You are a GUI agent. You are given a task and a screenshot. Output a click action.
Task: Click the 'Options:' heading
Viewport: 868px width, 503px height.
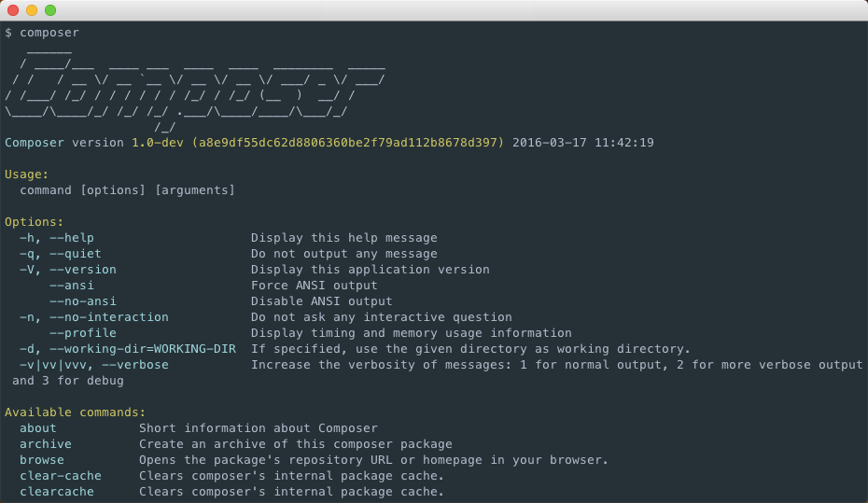(x=35, y=222)
